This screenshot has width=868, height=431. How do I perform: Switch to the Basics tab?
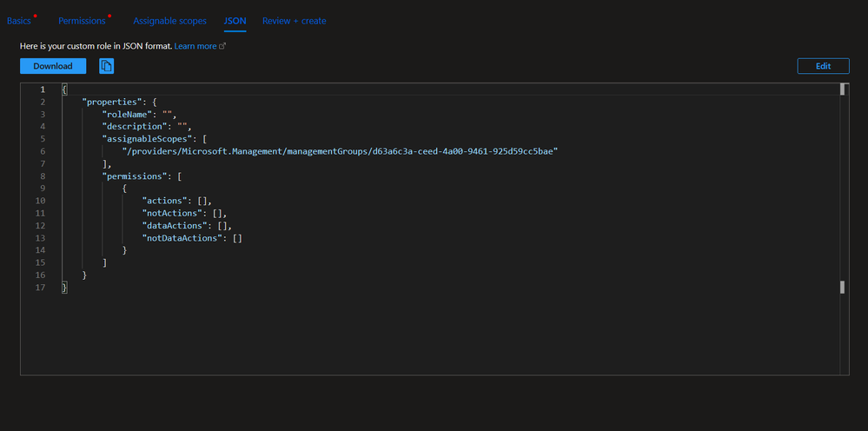pos(19,20)
